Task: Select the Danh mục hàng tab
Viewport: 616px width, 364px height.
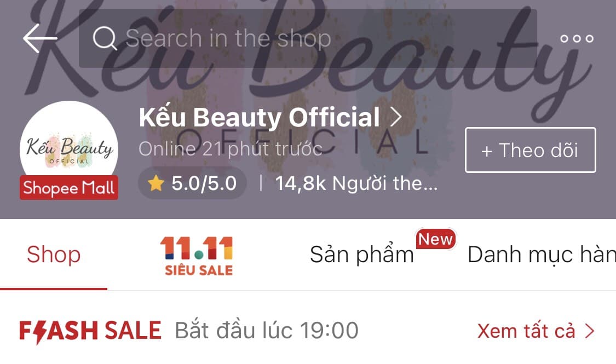Action: [541, 255]
